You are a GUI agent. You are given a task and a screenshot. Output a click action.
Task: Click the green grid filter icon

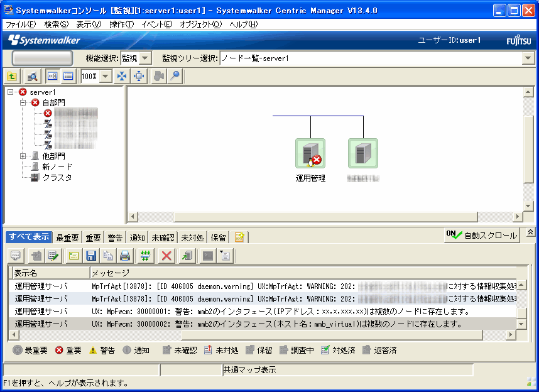[x=145, y=256]
